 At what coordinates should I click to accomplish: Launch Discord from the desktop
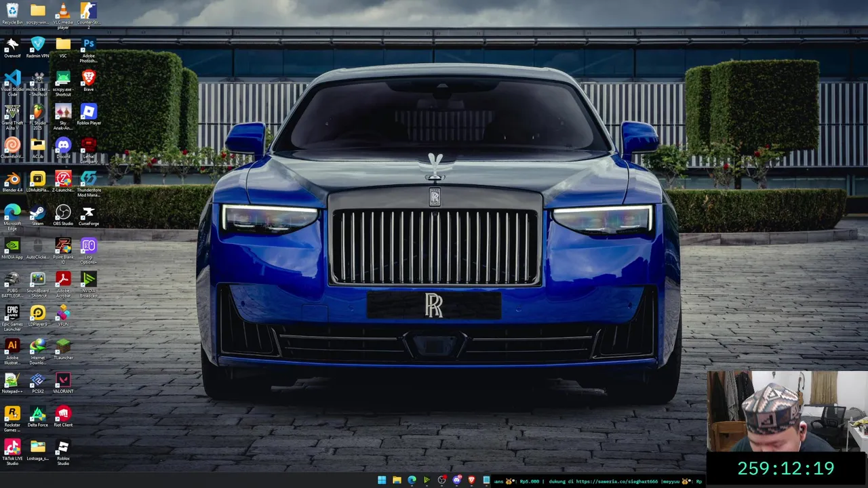click(63, 148)
